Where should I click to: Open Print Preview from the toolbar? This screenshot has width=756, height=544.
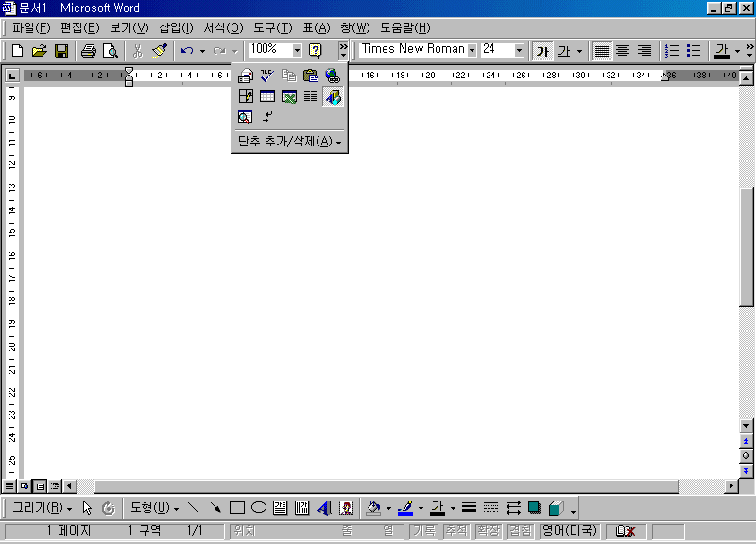tap(111, 51)
